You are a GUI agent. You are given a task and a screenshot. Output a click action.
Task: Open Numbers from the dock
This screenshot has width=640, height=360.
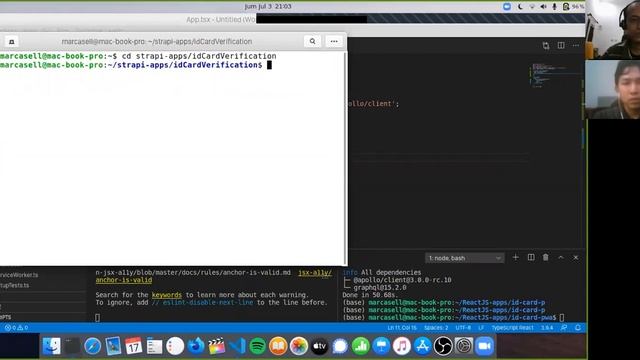point(360,346)
